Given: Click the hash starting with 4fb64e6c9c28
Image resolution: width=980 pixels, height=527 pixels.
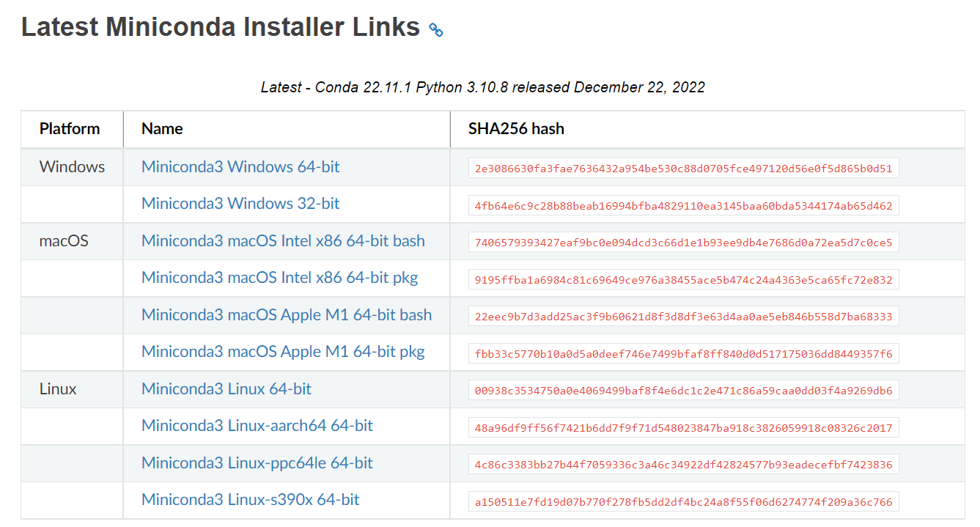Looking at the screenshot, I should (x=684, y=205).
